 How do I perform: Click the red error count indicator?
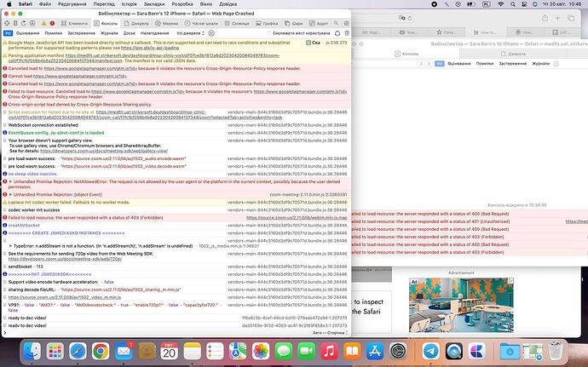52,23
